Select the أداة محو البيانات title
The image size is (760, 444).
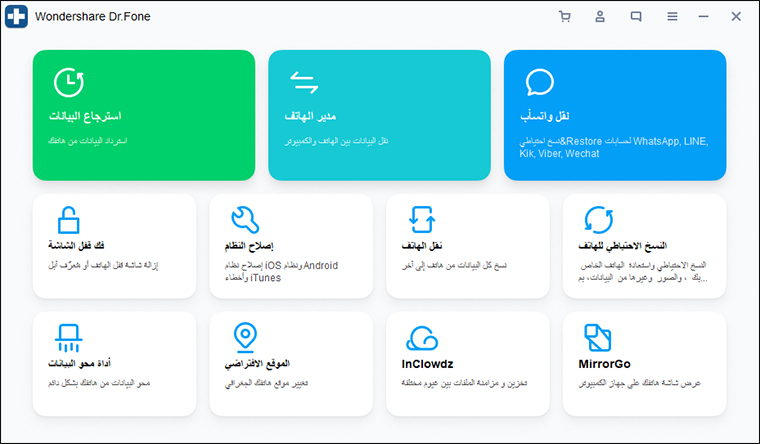coord(79,364)
